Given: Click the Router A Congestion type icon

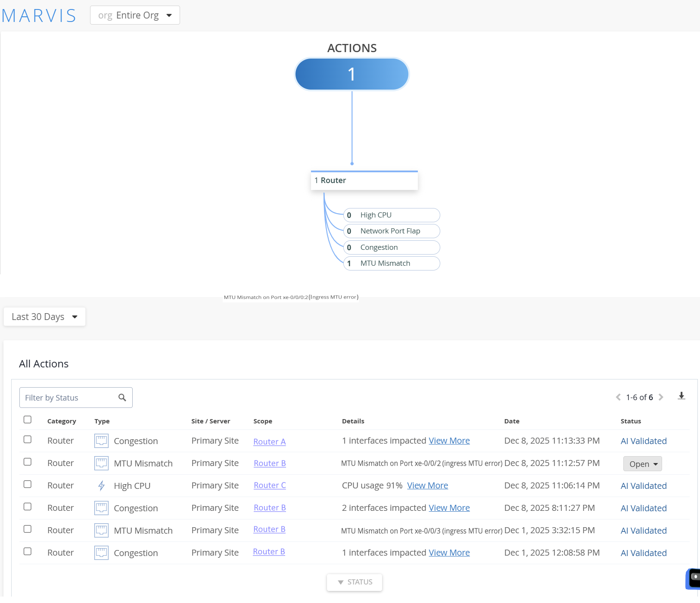Looking at the screenshot, I should click(x=101, y=441).
